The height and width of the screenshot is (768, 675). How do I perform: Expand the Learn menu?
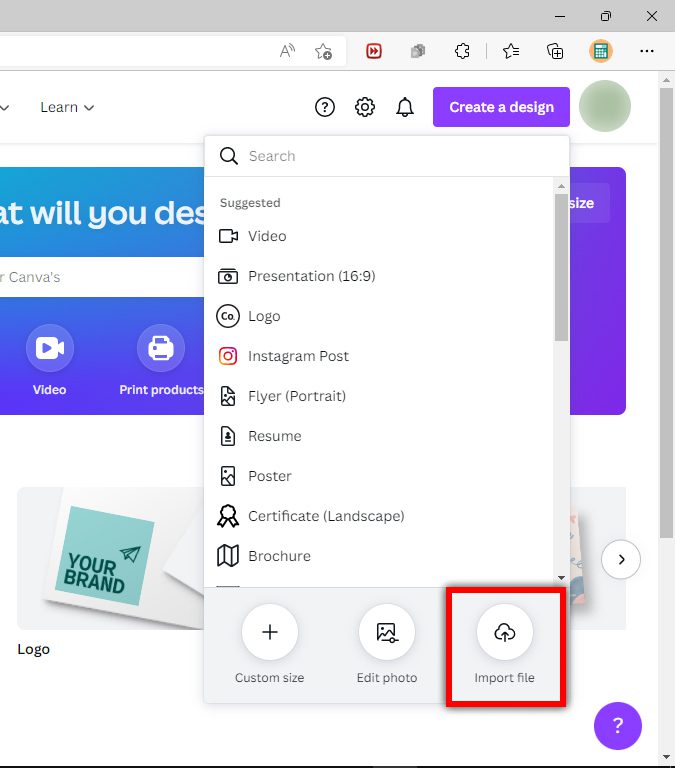click(67, 107)
